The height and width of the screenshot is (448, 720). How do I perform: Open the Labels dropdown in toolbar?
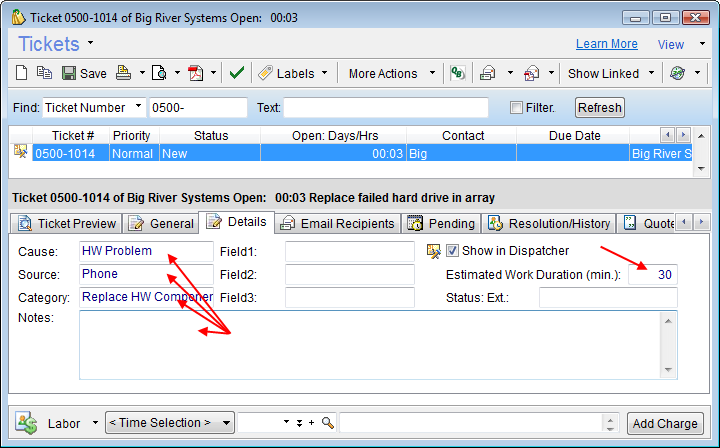[325, 73]
